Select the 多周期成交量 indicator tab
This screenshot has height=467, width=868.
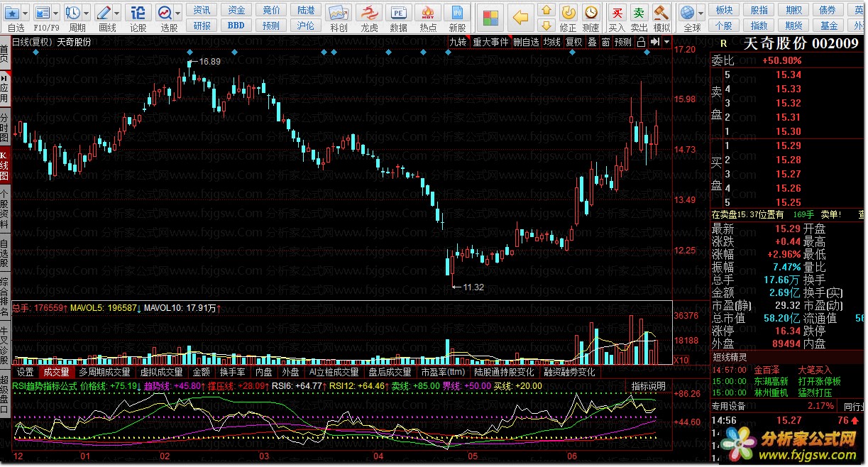pyautogui.click(x=104, y=372)
